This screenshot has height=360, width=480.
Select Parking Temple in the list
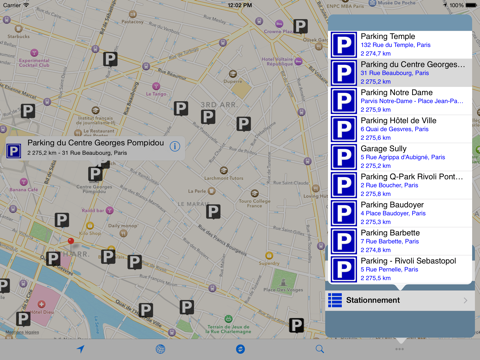[400, 45]
